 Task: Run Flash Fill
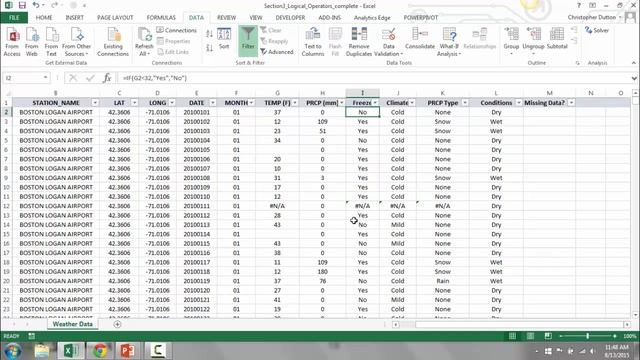[x=335, y=42]
